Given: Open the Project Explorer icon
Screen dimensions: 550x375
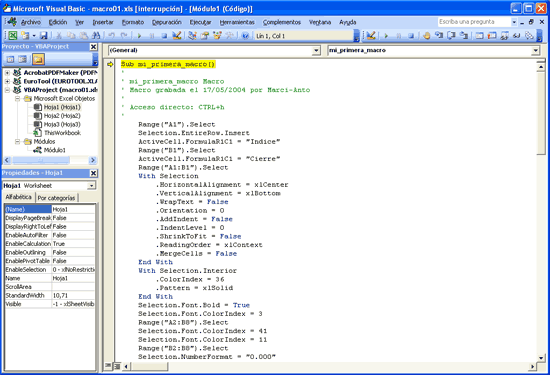Looking at the screenshot, I should 192,35.
